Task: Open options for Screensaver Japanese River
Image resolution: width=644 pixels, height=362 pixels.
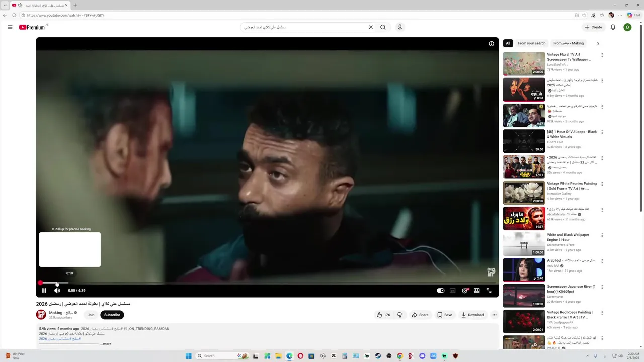Action: [x=602, y=287]
